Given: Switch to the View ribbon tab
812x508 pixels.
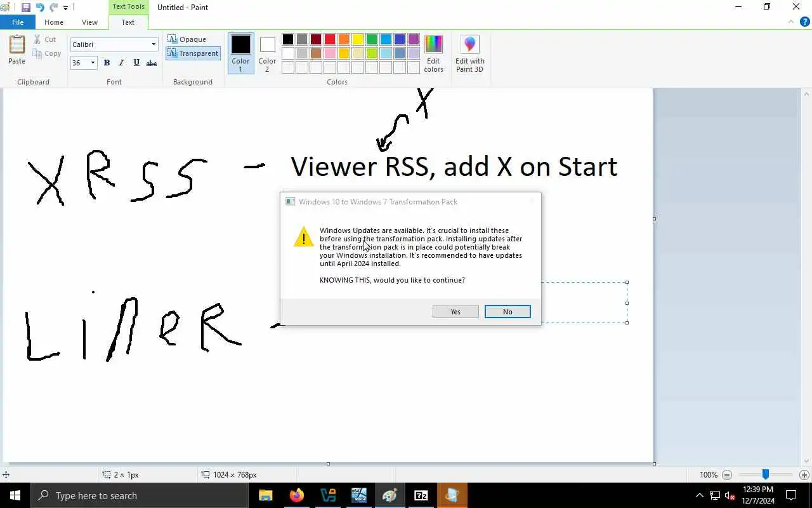Looking at the screenshot, I should [89, 22].
